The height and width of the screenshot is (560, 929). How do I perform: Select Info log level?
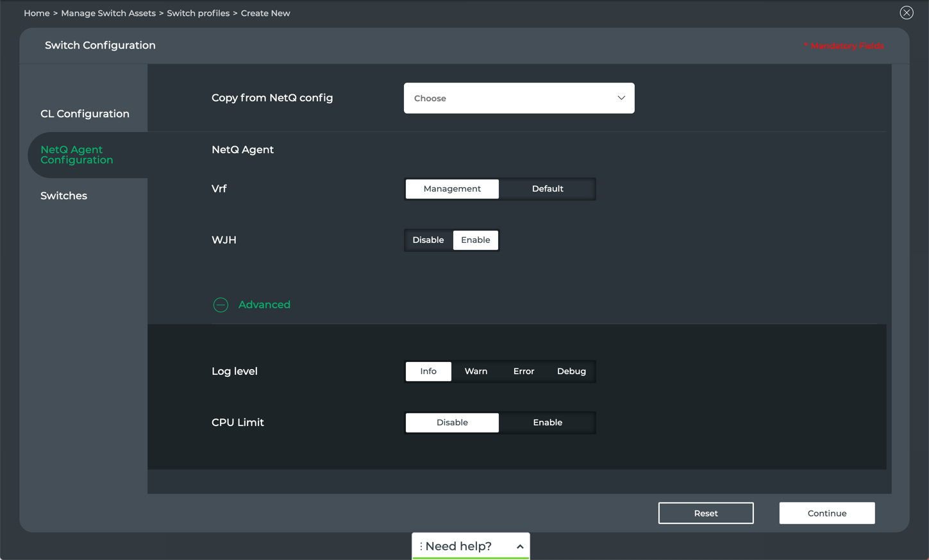tap(428, 372)
